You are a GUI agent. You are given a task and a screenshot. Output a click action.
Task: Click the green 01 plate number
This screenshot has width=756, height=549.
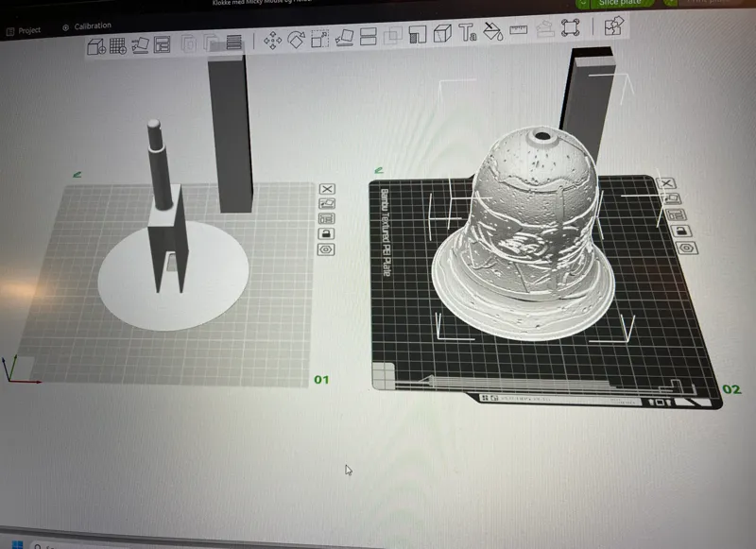pyautogui.click(x=321, y=380)
